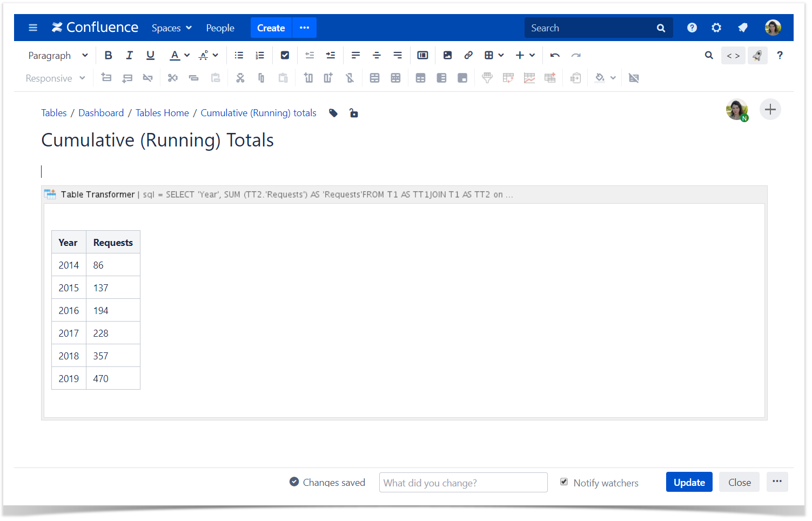The height and width of the screenshot is (521, 812).
Task: Open the text color picker dropdown
Action: (187, 55)
